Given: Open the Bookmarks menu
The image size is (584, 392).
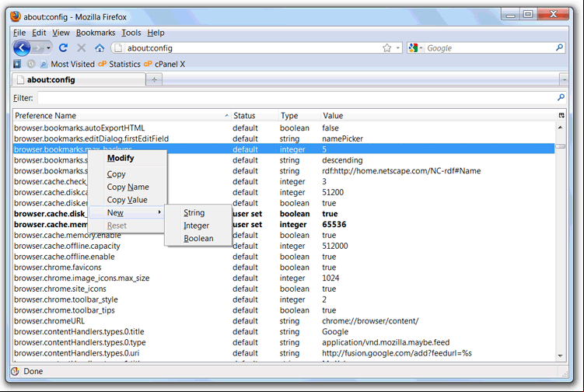Looking at the screenshot, I should pos(96,33).
